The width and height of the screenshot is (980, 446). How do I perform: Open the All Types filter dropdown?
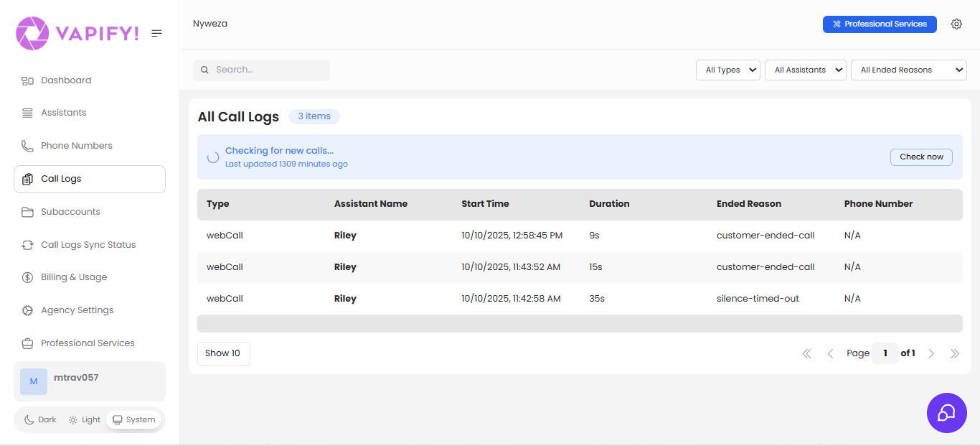click(x=727, y=70)
